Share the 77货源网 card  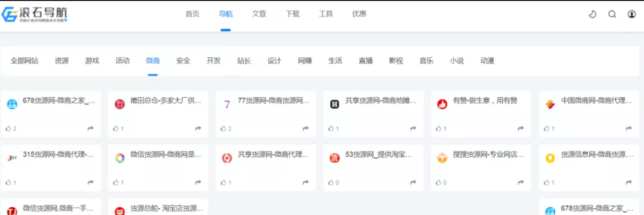click(306, 129)
